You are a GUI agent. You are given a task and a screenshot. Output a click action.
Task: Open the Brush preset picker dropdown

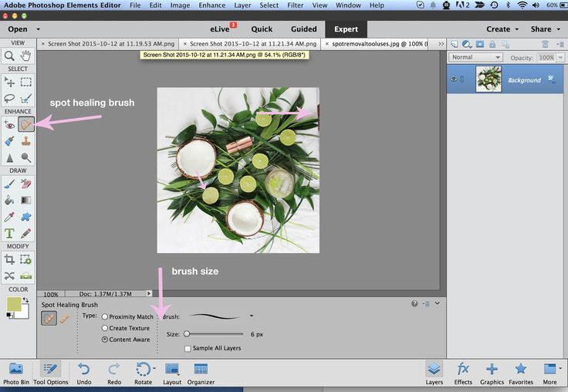252,316
